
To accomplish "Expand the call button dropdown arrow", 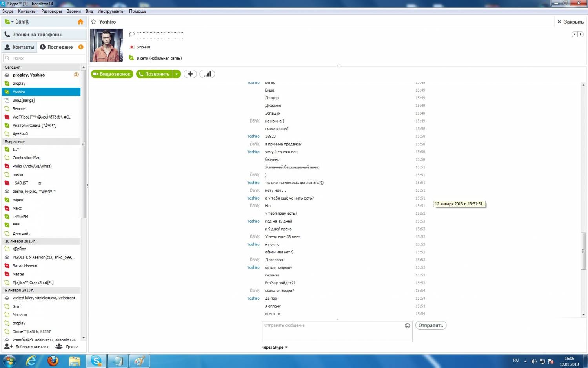I will 177,74.
